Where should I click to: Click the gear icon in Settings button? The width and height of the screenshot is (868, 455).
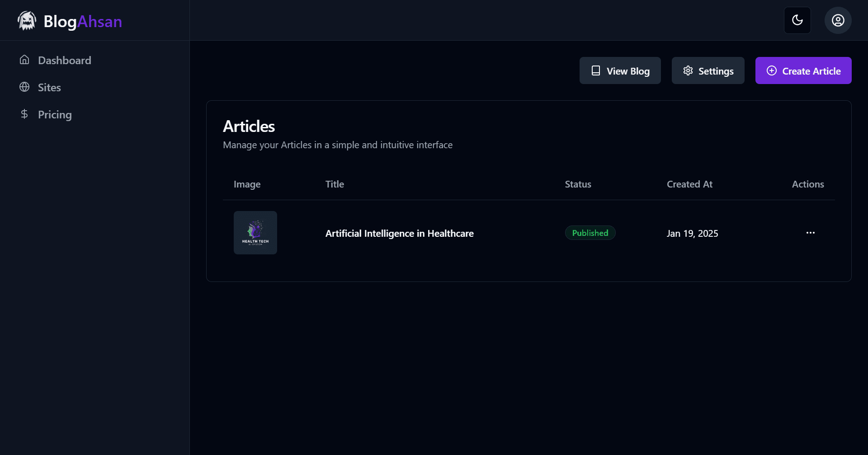pyautogui.click(x=688, y=70)
